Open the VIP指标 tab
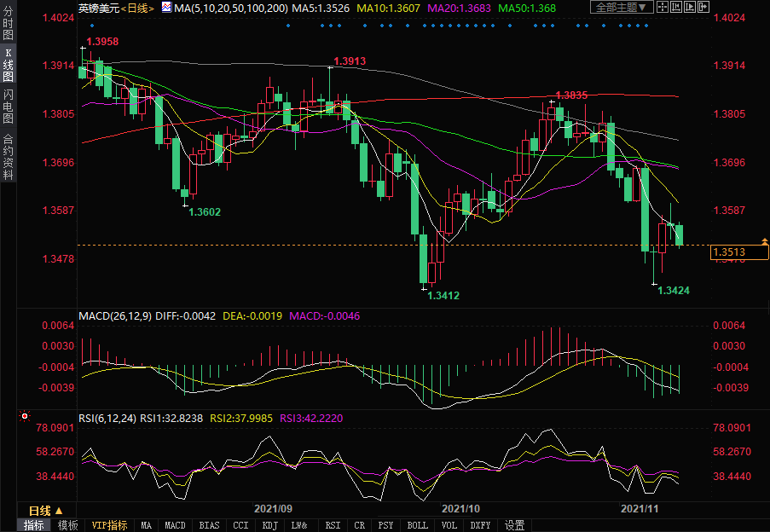Image resolution: width=770 pixels, height=532 pixels. pyautogui.click(x=109, y=525)
